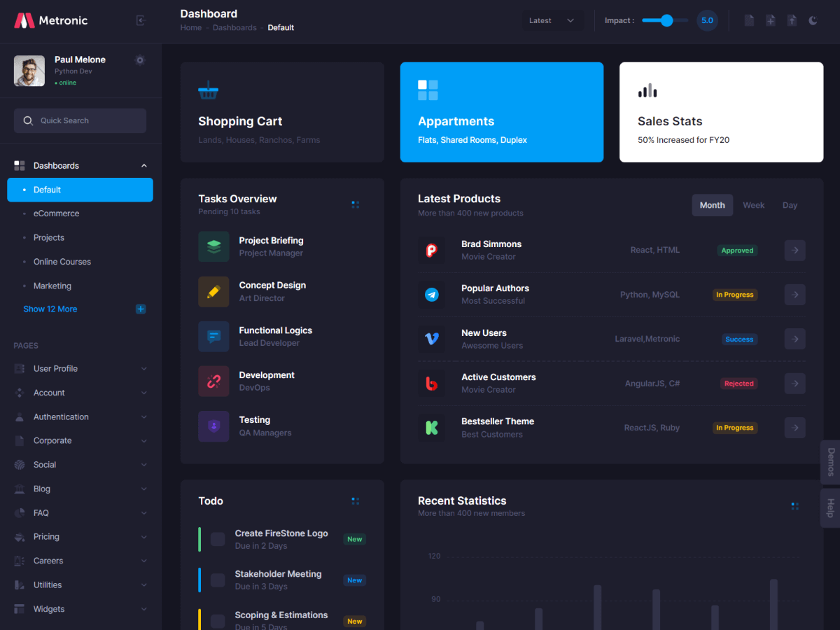Viewport: 840px width, 630px height.
Task: Tick the Stakeholder Meeting todo checkbox
Action: click(x=218, y=580)
